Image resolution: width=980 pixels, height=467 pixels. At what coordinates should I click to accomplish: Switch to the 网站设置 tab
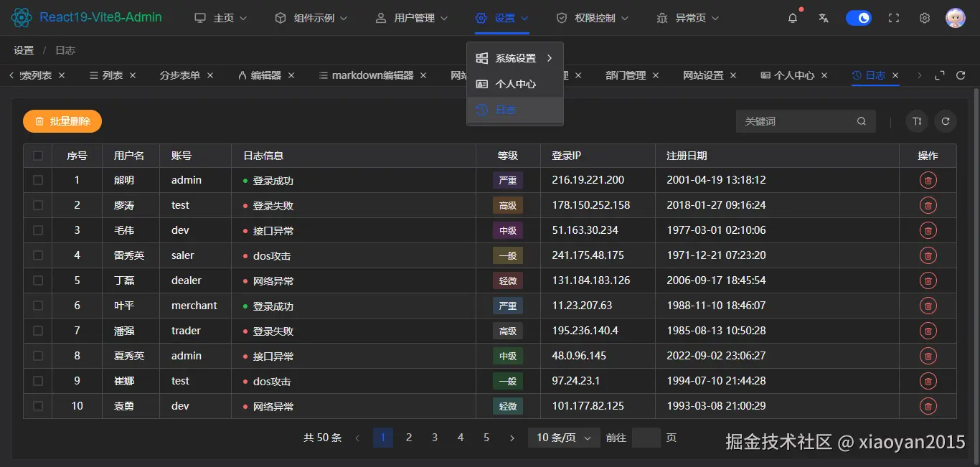pyautogui.click(x=703, y=75)
